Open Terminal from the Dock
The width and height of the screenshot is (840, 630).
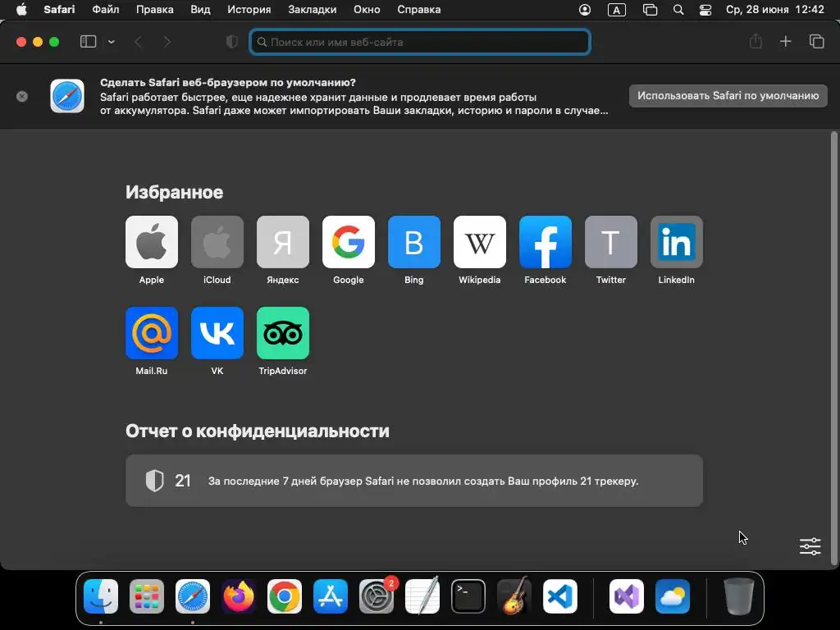coord(468,596)
